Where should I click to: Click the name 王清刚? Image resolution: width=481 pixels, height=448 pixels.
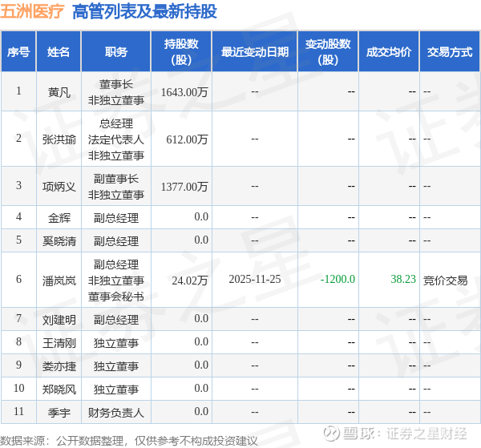pyautogui.click(x=59, y=342)
